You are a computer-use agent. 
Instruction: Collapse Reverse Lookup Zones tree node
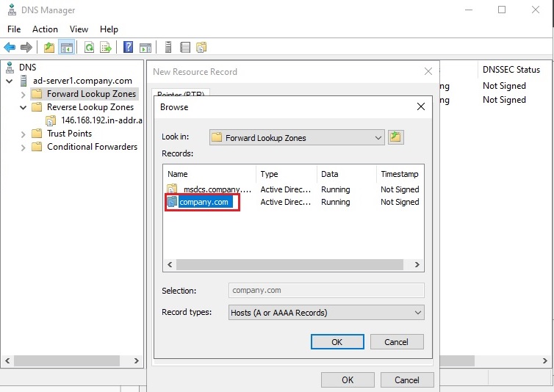[23, 107]
